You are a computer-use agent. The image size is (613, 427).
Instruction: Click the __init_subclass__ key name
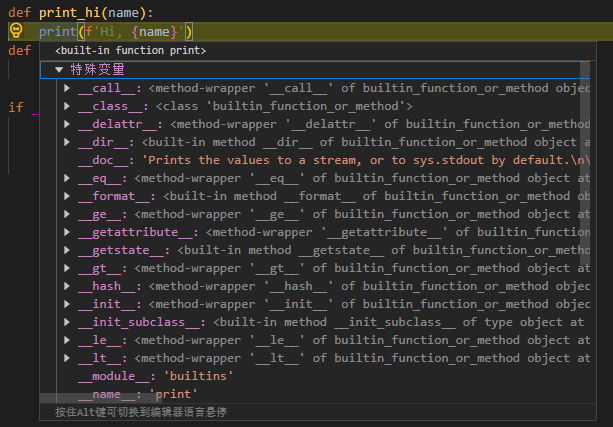click(139, 322)
